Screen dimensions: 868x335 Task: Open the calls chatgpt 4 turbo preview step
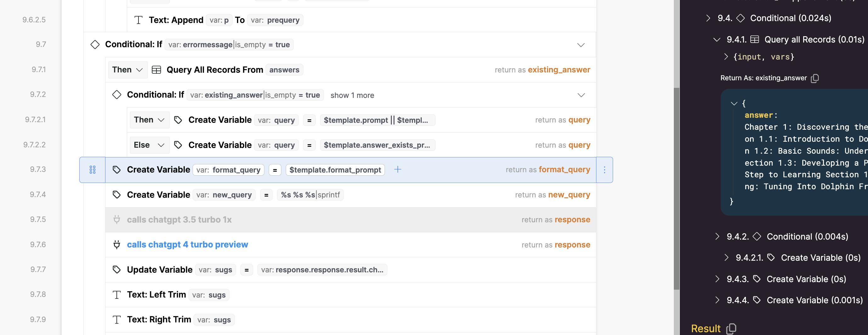coord(187,245)
